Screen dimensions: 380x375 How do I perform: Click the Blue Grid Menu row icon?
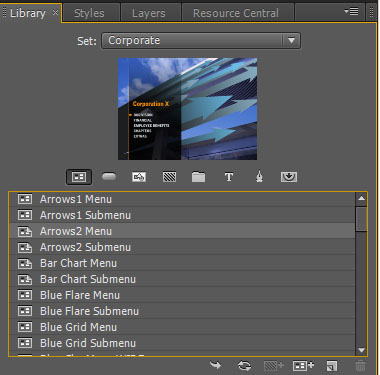[25, 327]
